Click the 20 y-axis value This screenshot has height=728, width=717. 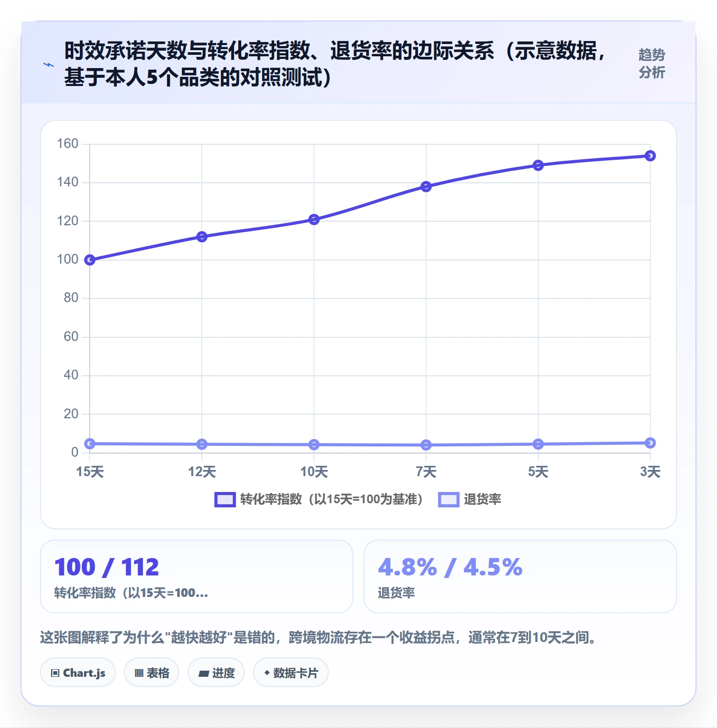pyautogui.click(x=71, y=414)
